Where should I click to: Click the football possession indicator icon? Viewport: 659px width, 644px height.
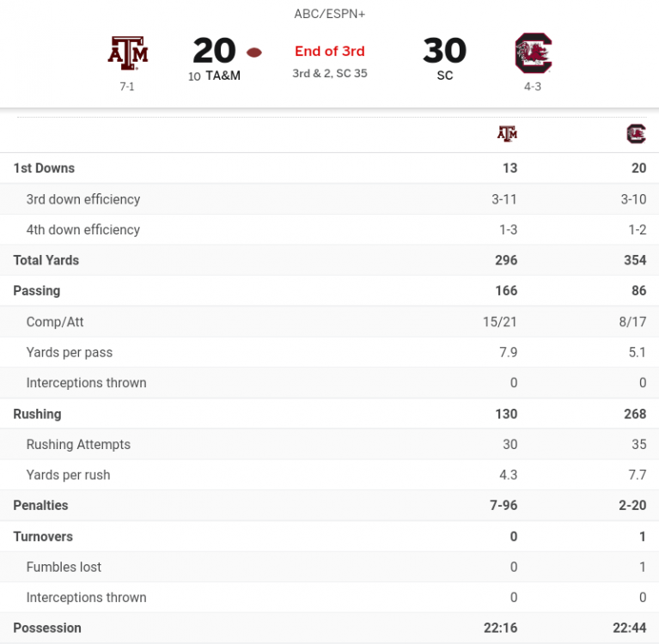[x=253, y=52]
